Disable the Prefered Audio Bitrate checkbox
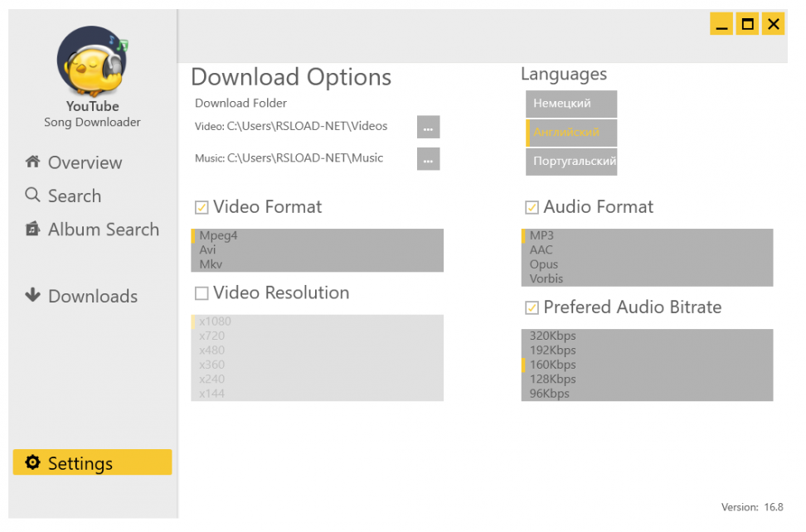The image size is (806, 532). tap(532, 307)
